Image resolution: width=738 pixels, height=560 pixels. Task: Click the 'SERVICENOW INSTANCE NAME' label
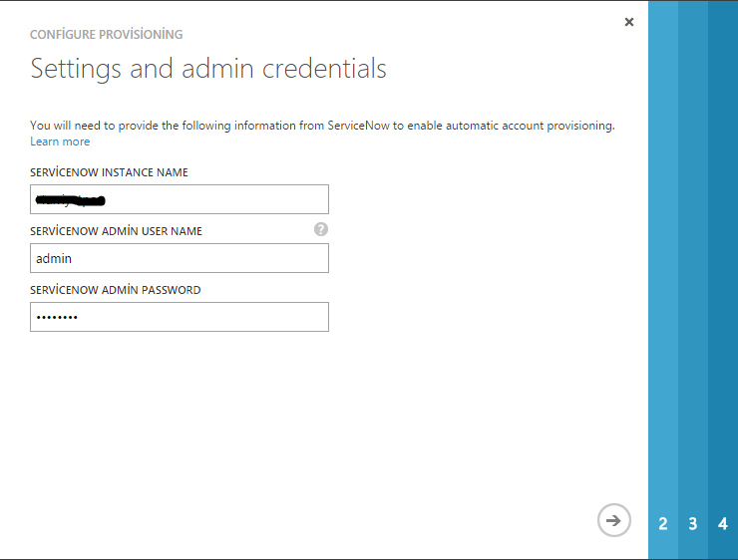109,172
